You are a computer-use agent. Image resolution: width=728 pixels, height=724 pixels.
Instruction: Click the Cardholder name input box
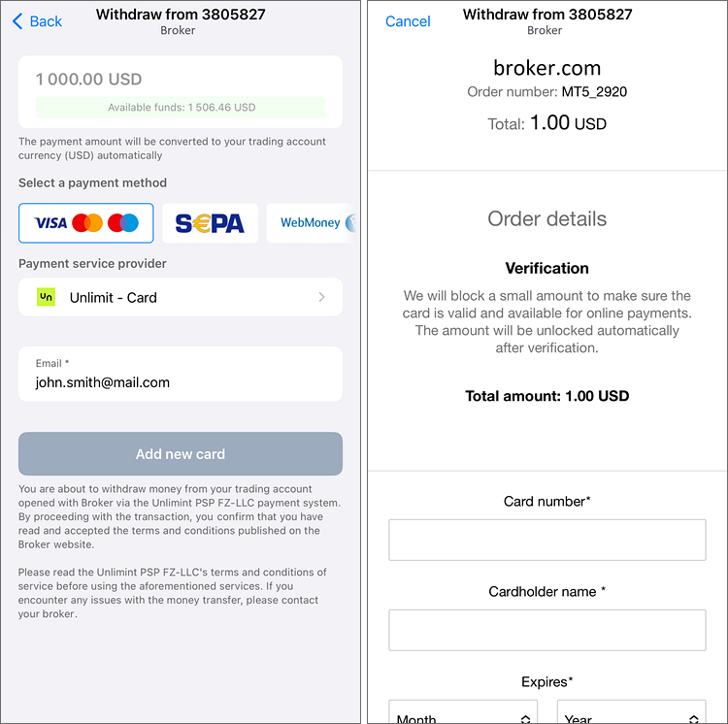click(x=547, y=630)
